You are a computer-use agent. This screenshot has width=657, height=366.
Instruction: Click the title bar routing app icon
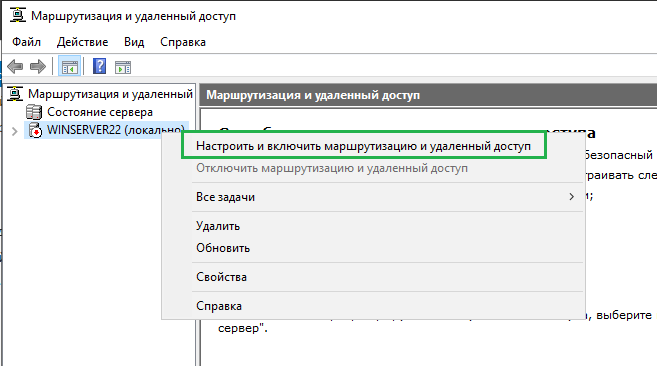pyautogui.click(x=18, y=15)
